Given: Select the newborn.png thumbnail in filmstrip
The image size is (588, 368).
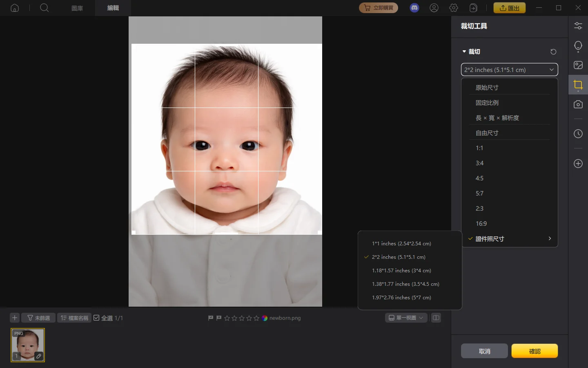Looking at the screenshot, I should (28, 345).
